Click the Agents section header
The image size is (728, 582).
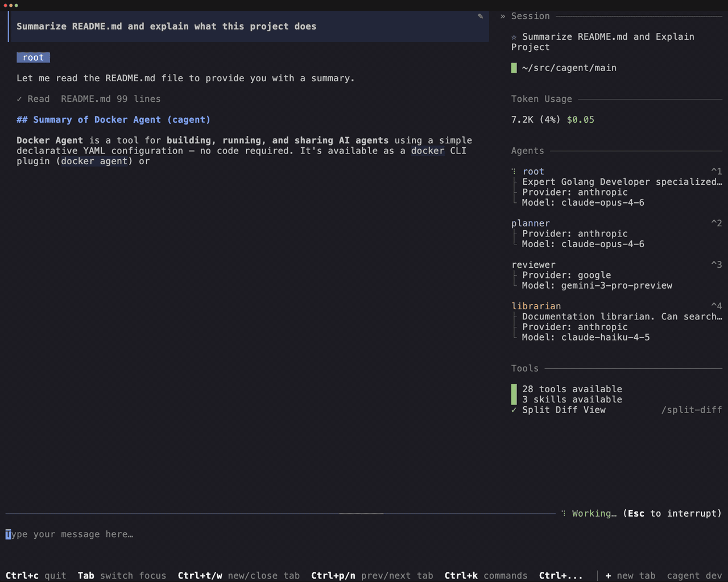(x=528, y=151)
